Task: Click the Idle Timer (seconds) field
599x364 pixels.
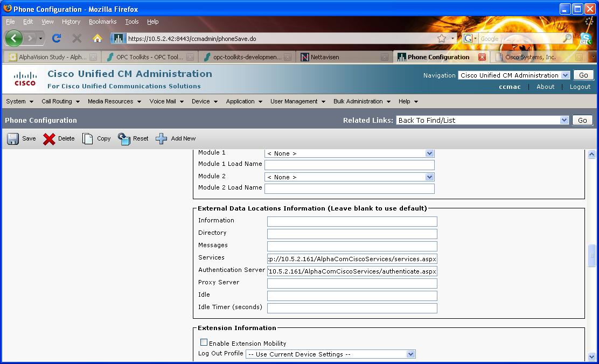Action: tap(352, 308)
